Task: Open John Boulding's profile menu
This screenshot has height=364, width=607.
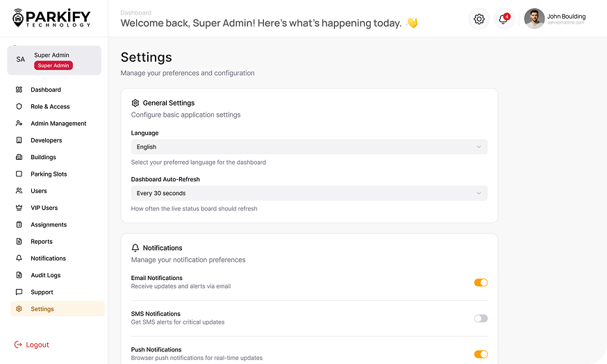Action: [565, 19]
